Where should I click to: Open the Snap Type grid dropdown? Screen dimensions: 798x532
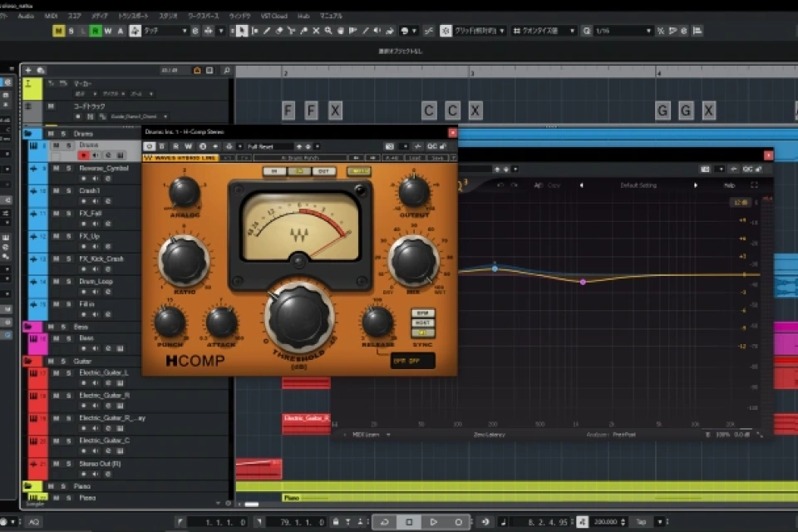tap(480, 31)
